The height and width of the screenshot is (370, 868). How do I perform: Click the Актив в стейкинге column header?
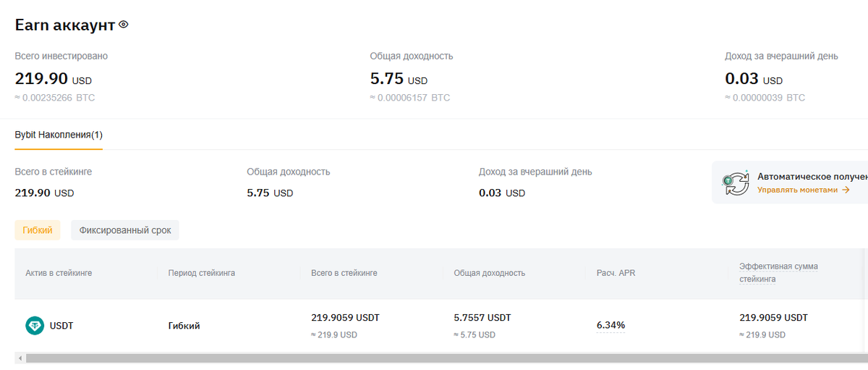point(59,273)
